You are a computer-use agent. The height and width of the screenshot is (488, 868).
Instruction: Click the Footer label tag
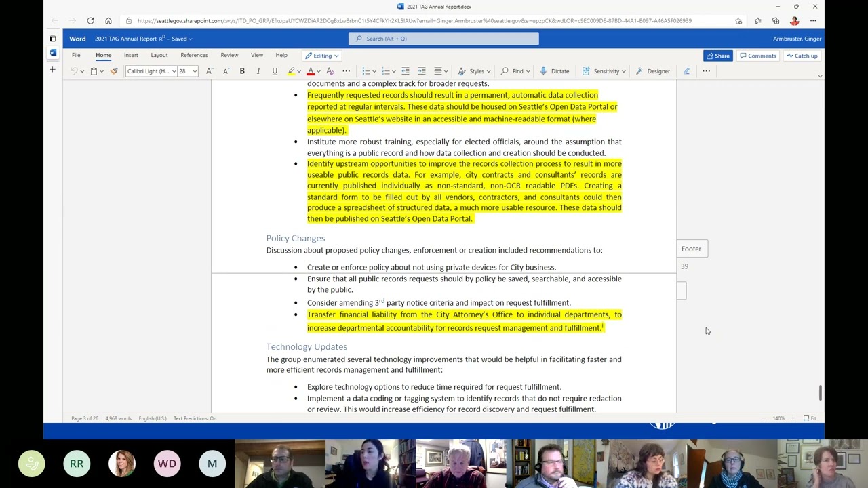click(691, 249)
